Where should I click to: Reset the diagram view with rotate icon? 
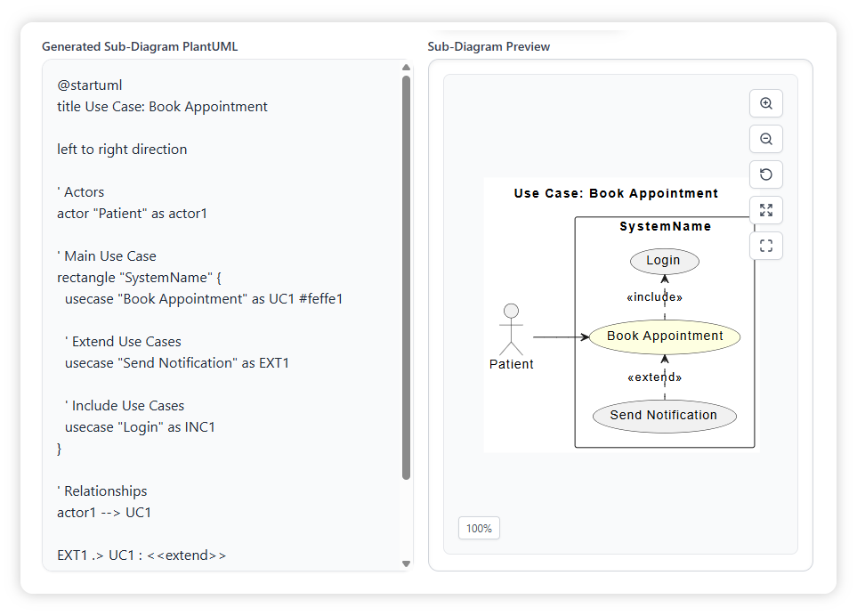coord(765,174)
